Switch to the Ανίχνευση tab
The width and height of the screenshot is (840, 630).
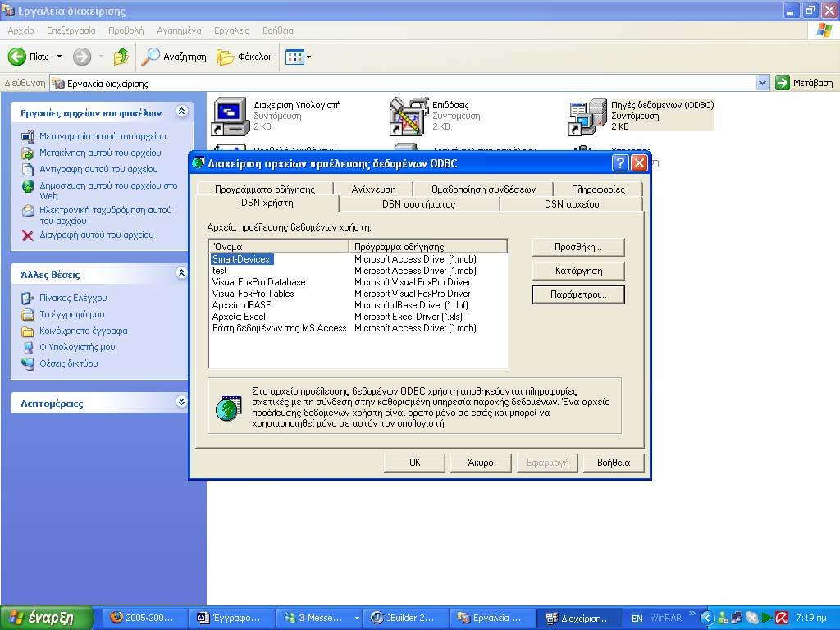coord(373,189)
